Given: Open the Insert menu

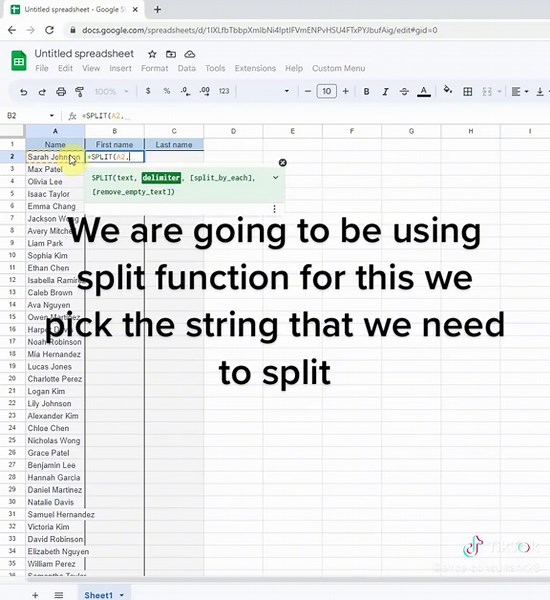Looking at the screenshot, I should (x=120, y=68).
